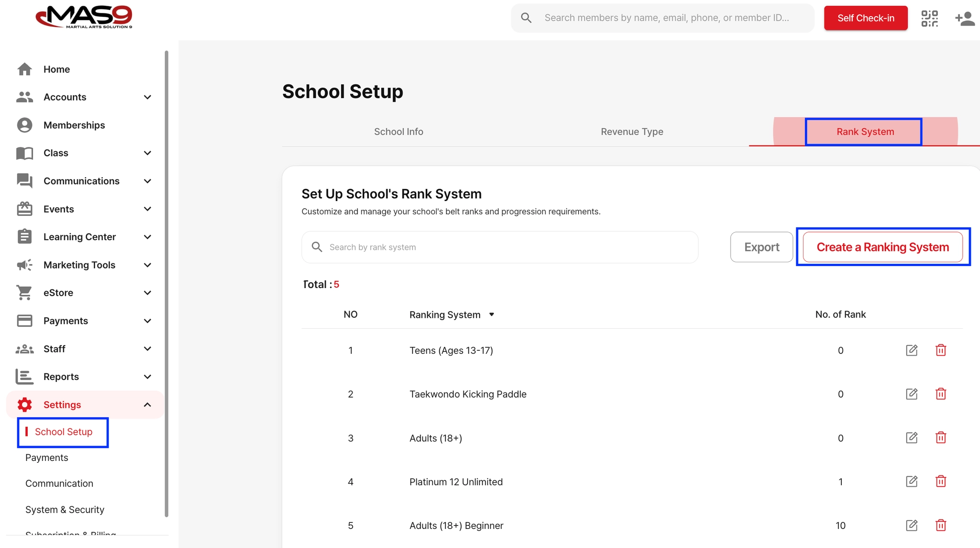The height and width of the screenshot is (548, 980).
Task: Collapse the Settings menu
Action: click(147, 405)
